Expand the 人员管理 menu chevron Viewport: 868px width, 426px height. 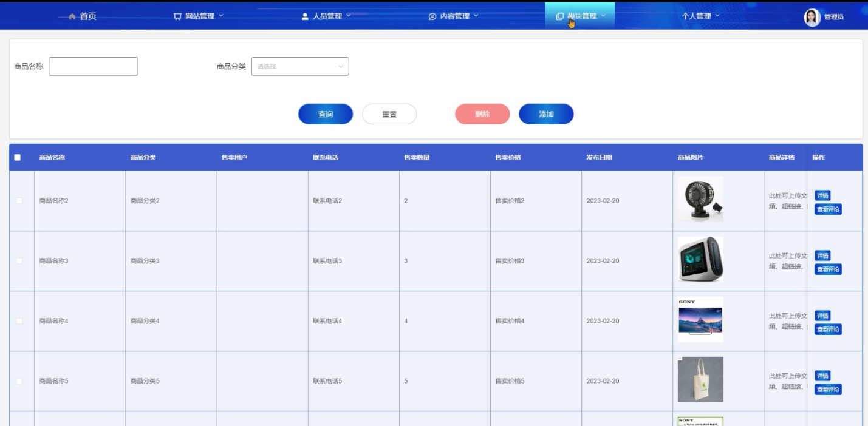pos(348,16)
